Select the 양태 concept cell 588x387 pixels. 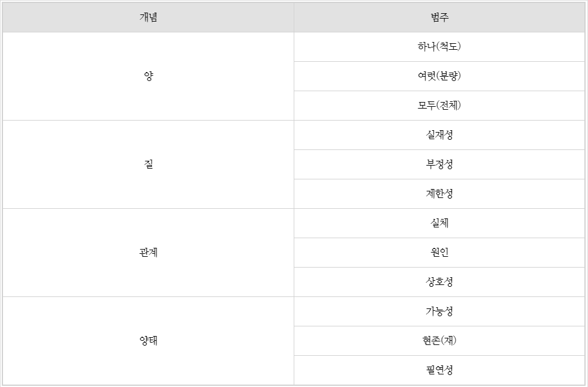pos(148,341)
